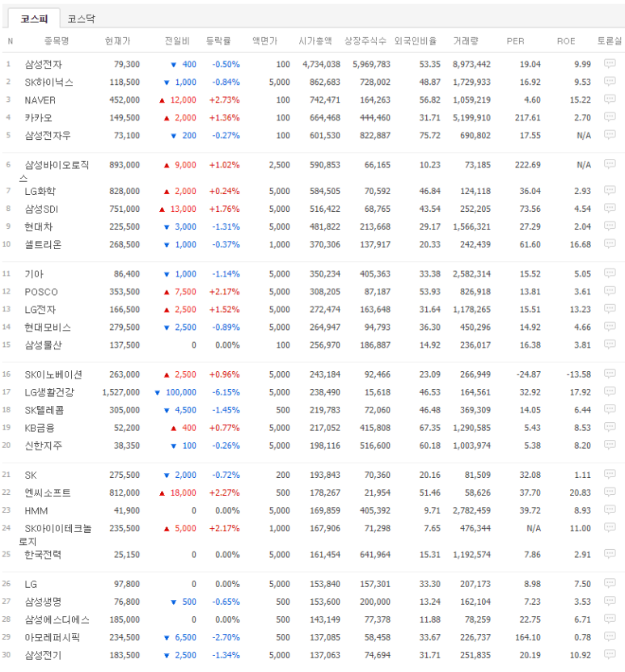Open the 현대차 stock link

(38, 226)
